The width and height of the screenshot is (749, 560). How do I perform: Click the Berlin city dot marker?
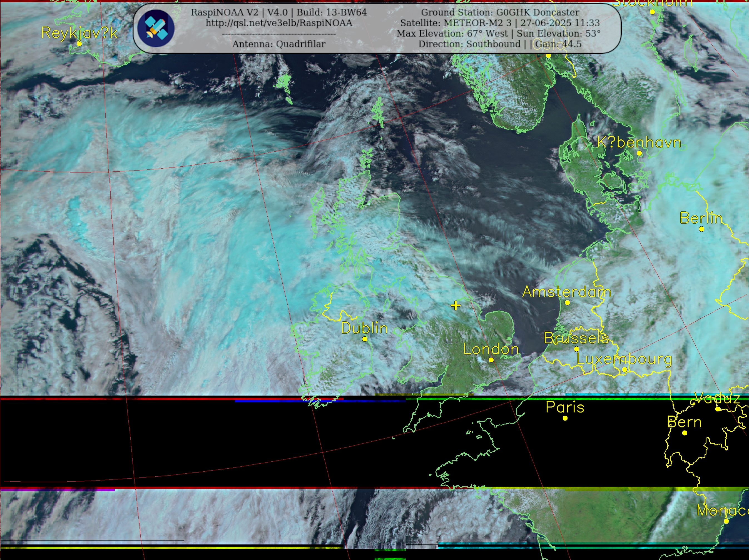tap(701, 229)
